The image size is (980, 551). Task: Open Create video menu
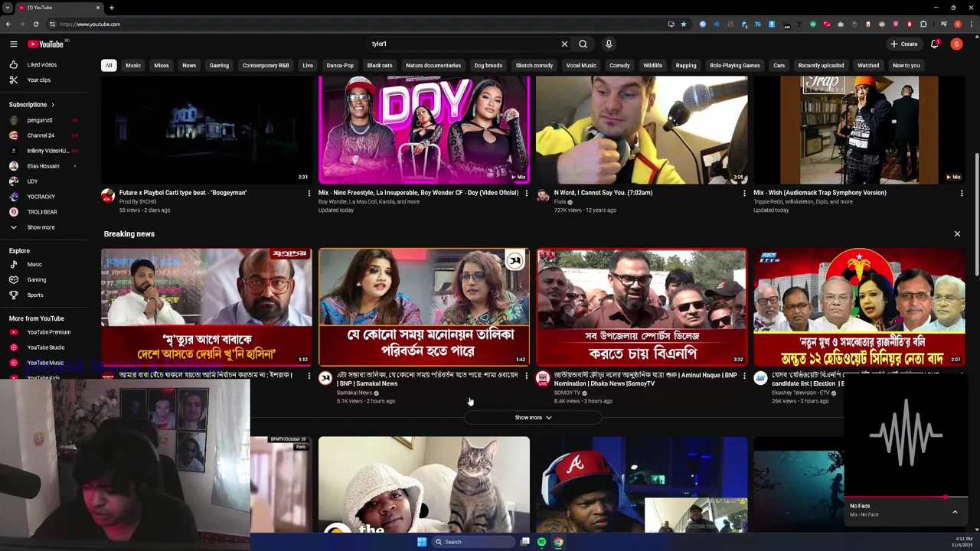click(903, 44)
